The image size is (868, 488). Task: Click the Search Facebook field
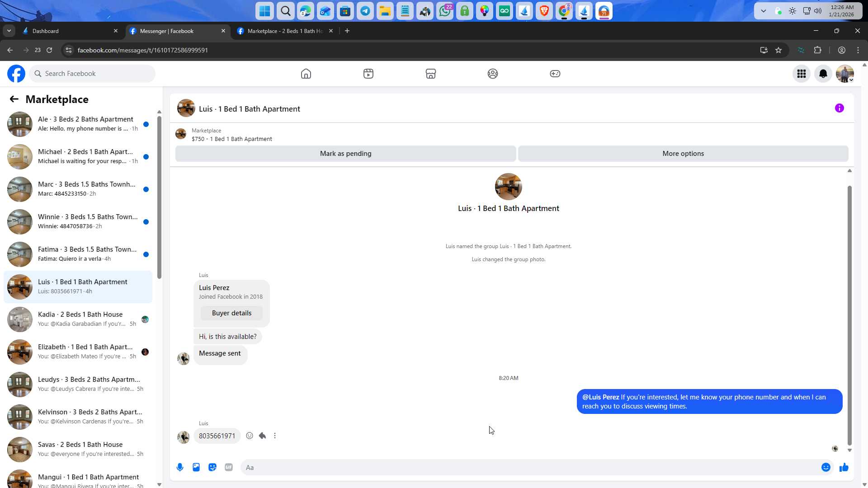point(92,74)
